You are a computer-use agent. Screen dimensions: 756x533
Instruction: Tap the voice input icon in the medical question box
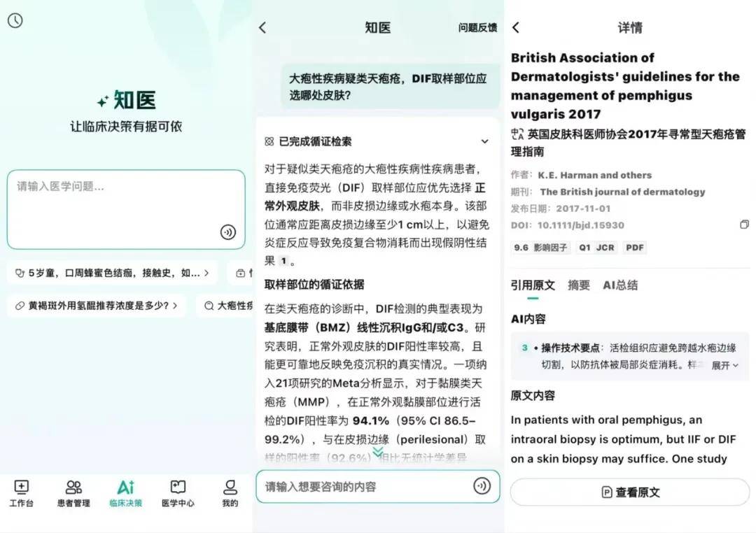pyautogui.click(x=228, y=232)
